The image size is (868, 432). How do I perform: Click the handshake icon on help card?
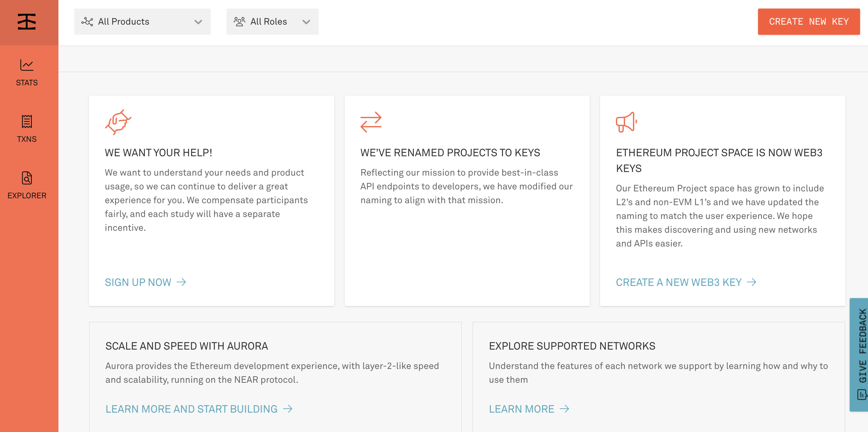pyautogui.click(x=118, y=122)
